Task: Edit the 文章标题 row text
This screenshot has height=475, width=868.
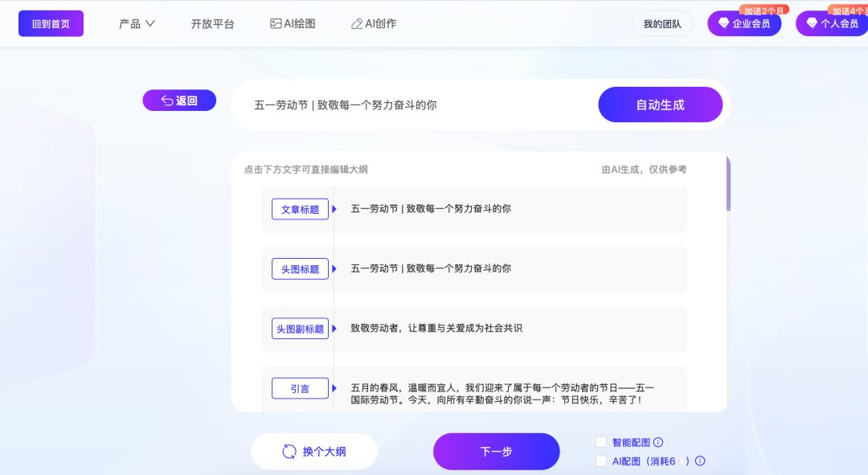Action: [431, 209]
